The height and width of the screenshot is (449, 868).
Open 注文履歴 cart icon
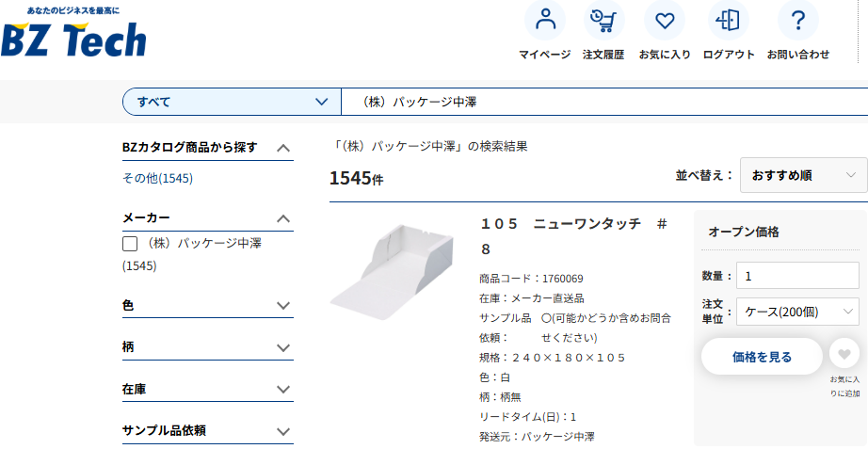click(x=604, y=21)
